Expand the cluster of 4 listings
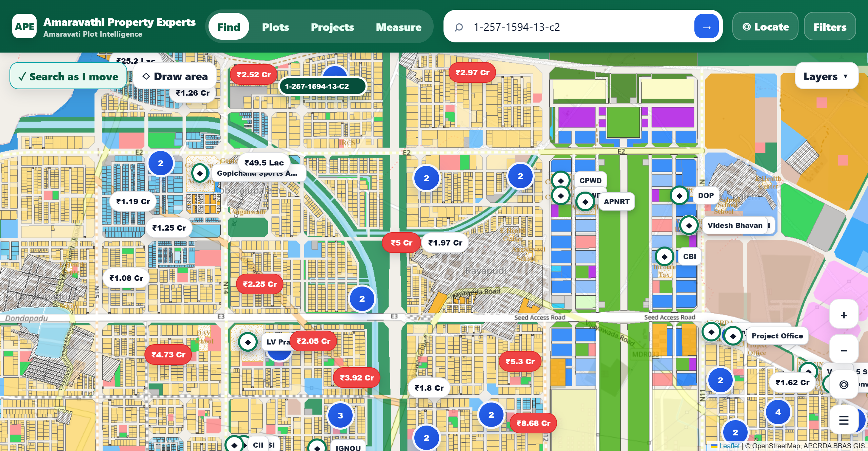The height and width of the screenshot is (451, 868). pos(778,412)
